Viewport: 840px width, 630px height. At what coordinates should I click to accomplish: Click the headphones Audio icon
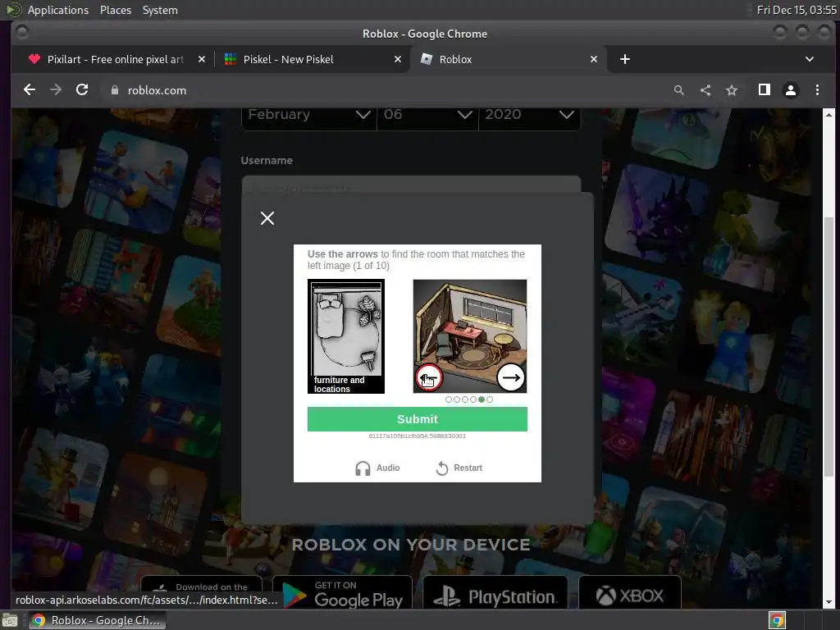pyautogui.click(x=363, y=468)
